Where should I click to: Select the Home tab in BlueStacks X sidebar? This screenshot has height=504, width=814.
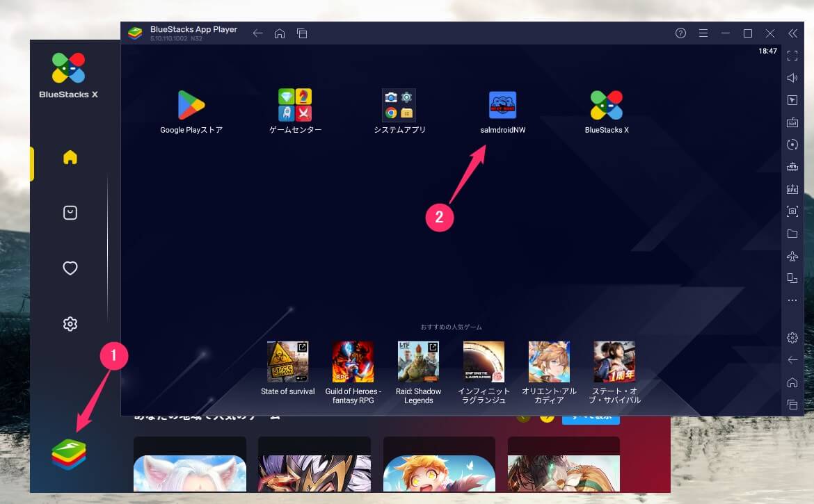[70, 158]
